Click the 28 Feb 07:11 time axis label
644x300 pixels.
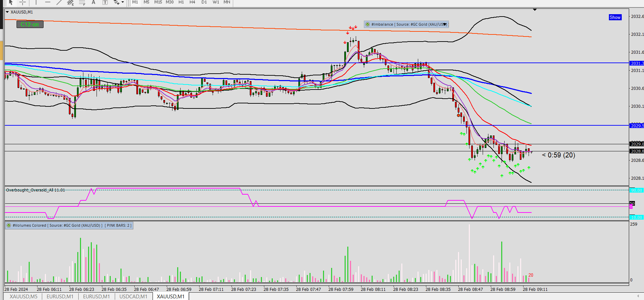[x=211, y=290]
